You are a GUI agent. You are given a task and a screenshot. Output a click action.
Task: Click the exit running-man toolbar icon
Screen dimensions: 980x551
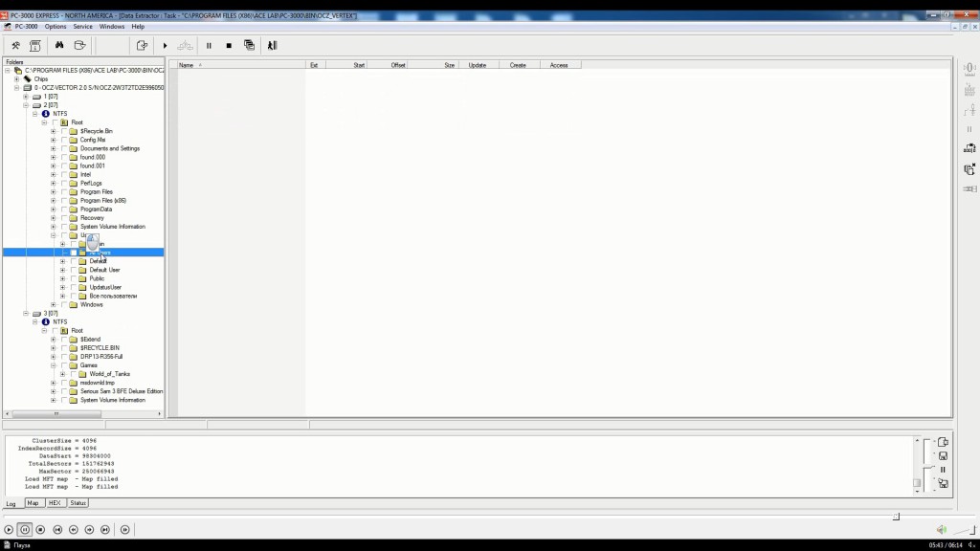pos(272,45)
